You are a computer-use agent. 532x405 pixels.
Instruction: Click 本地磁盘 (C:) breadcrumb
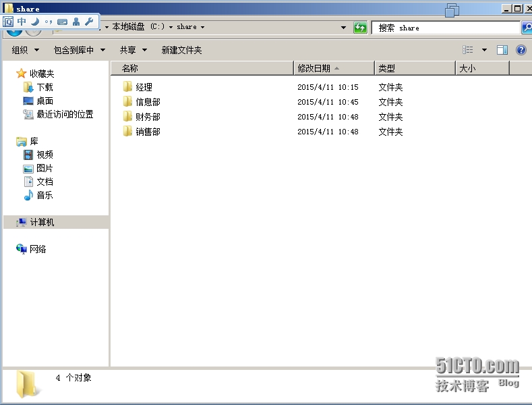tap(138, 26)
